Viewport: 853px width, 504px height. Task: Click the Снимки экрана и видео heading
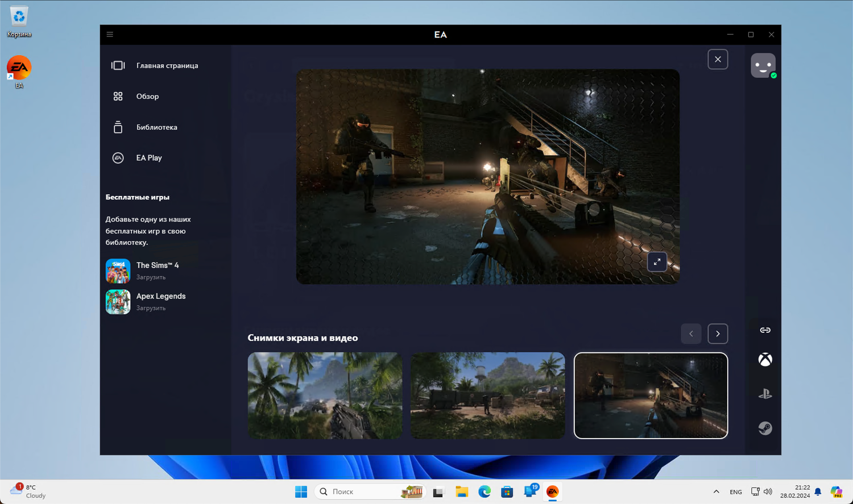[x=303, y=338]
